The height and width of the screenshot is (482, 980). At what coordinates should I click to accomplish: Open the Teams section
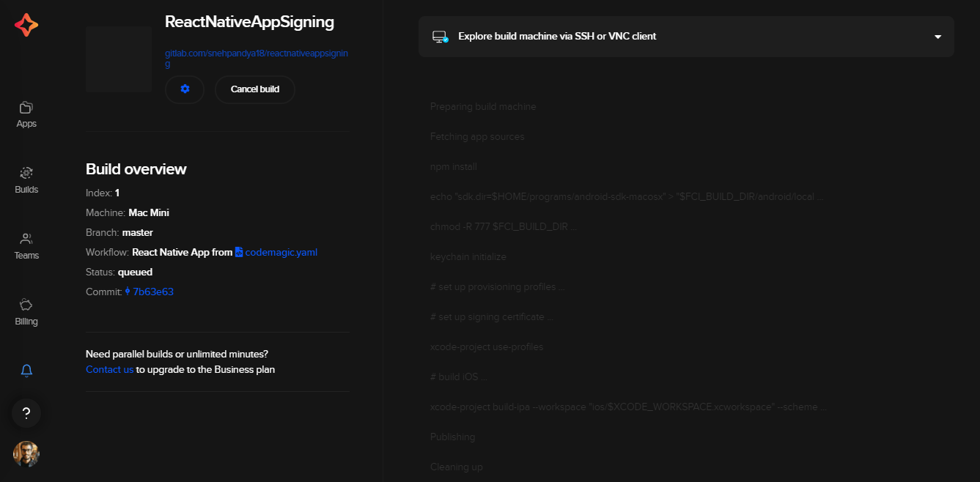(x=26, y=247)
